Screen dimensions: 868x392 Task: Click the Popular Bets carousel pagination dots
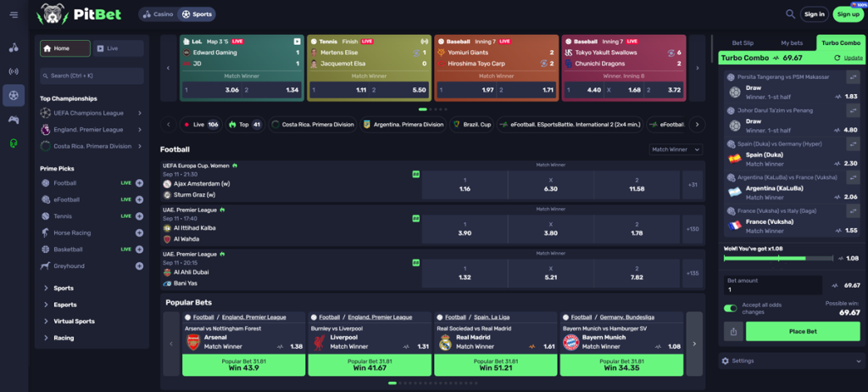tap(432, 384)
